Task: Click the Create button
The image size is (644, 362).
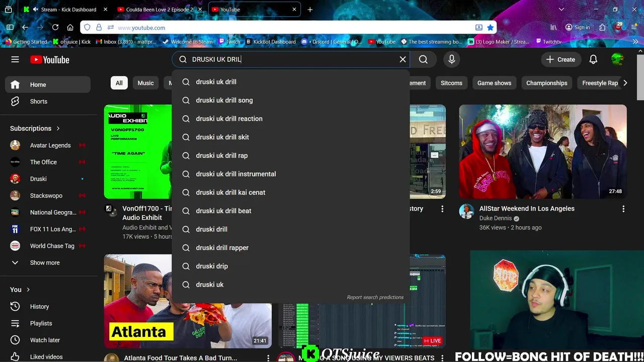Action: click(x=561, y=59)
